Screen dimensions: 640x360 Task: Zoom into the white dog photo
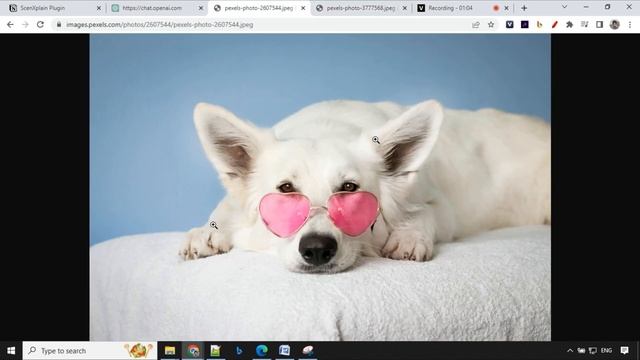click(x=320, y=187)
